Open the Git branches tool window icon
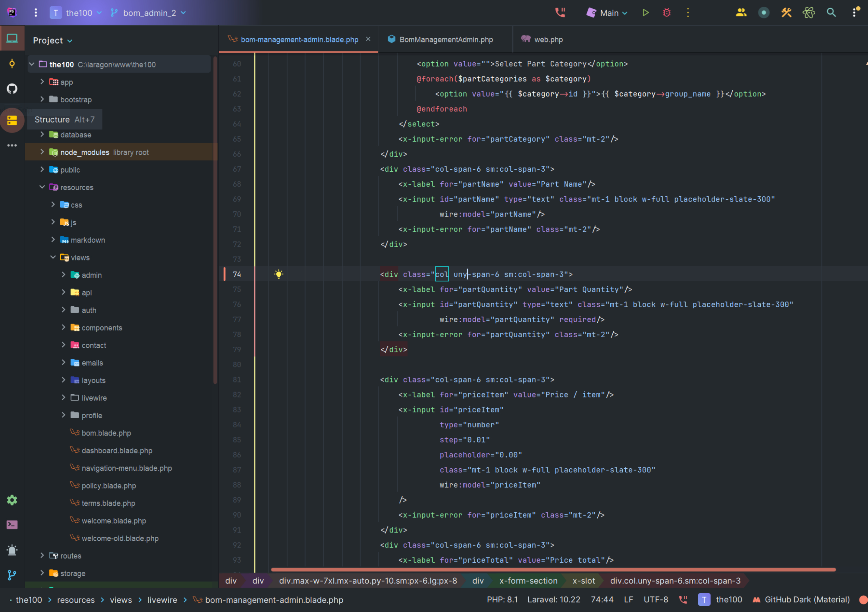The height and width of the screenshot is (612, 868). click(12, 575)
